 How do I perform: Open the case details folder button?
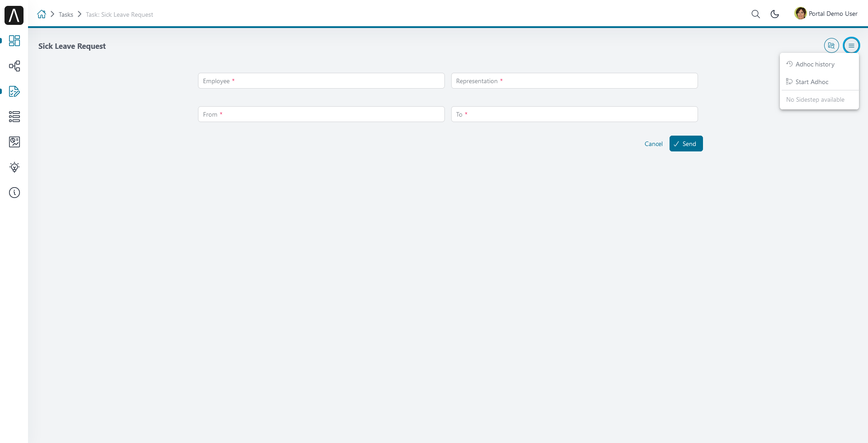[x=831, y=45]
